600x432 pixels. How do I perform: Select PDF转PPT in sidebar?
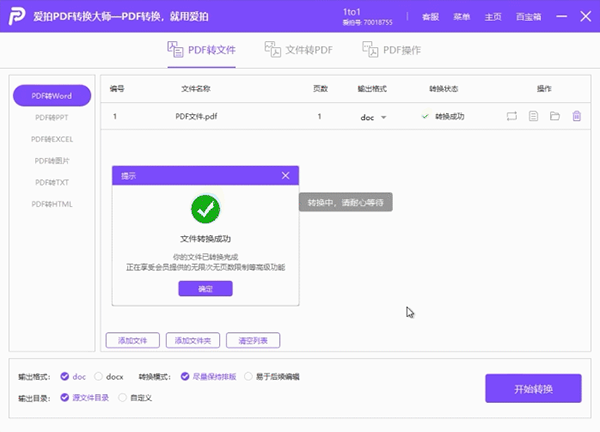(x=52, y=117)
